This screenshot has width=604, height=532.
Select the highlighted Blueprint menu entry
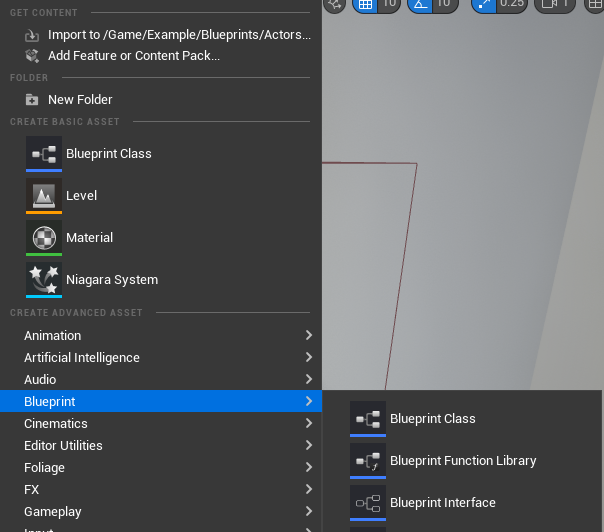(x=161, y=401)
